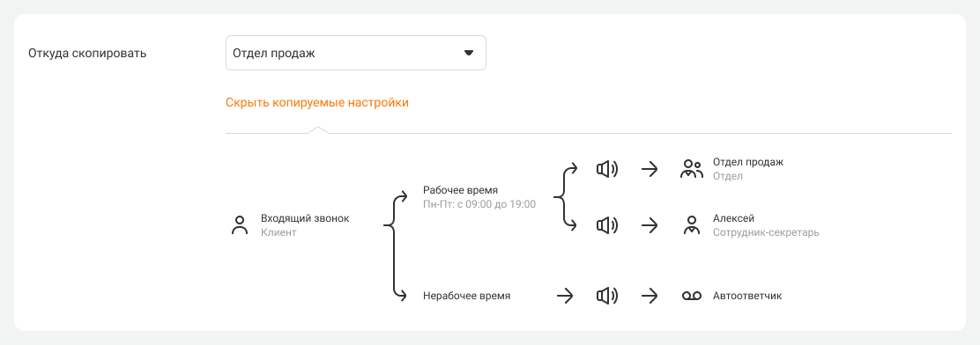Click the Входящий звонок client person icon
The height and width of the screenshot is (345, 980).
(x=240, y=225)
